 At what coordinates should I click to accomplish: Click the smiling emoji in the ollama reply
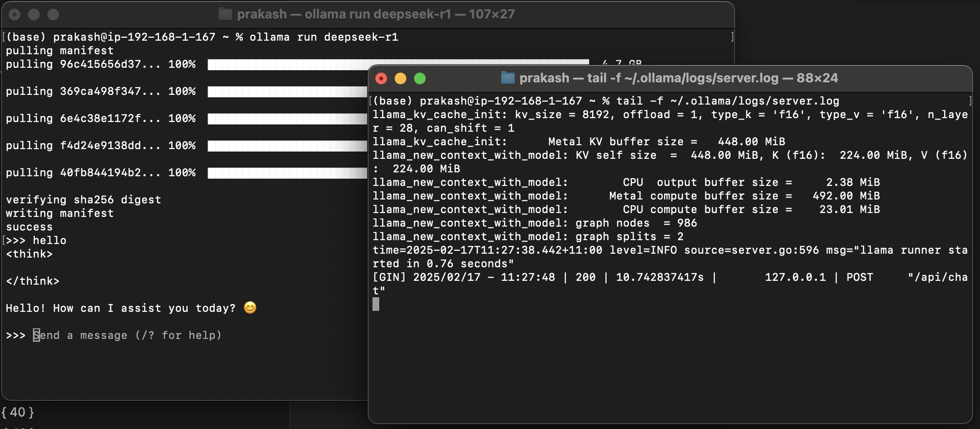(x=250, y=307)
